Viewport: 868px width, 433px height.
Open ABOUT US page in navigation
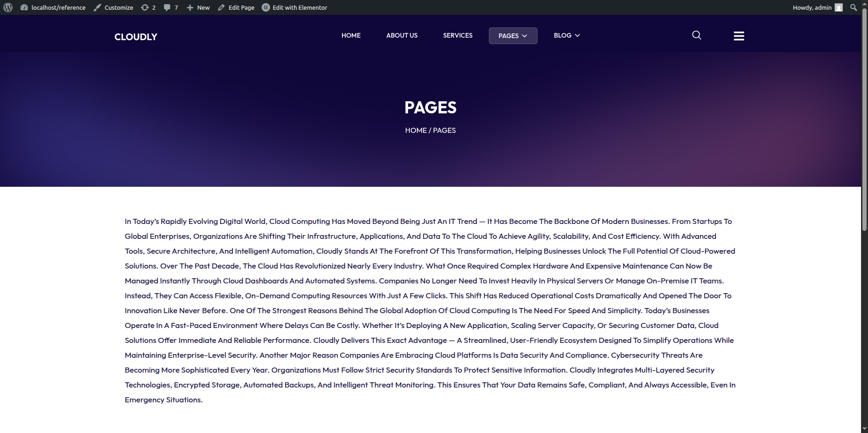click(x=402, y=35)
